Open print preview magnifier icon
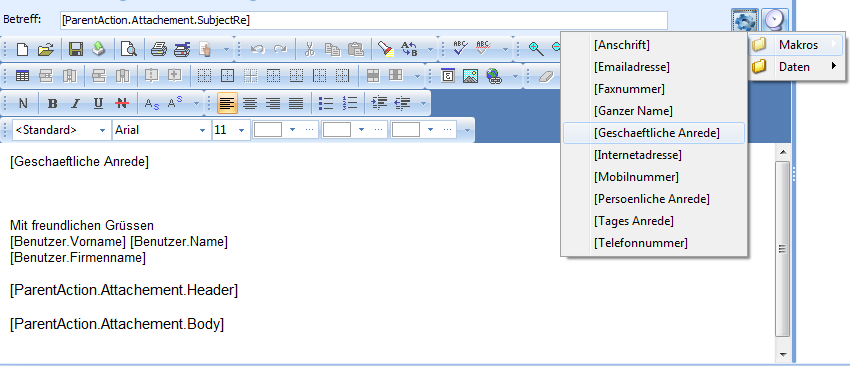 (129, 50)
